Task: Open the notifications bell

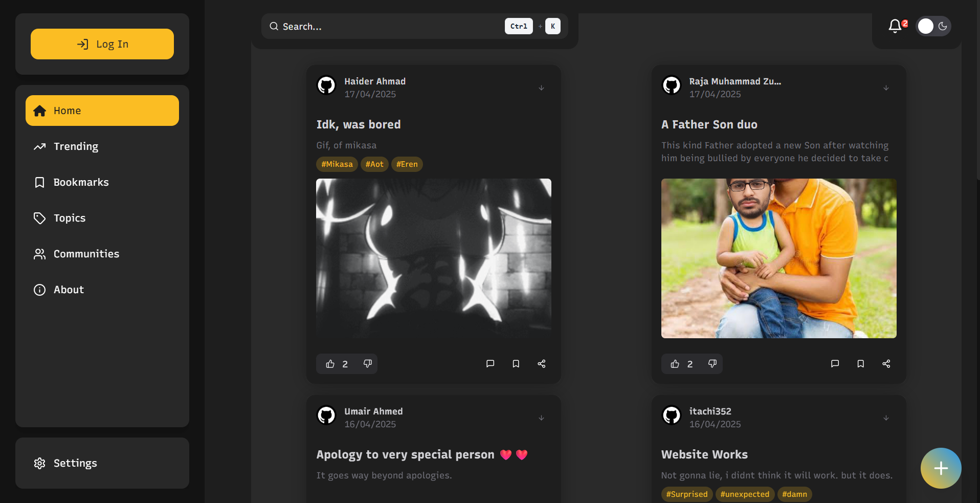Action: pos(895,26)
